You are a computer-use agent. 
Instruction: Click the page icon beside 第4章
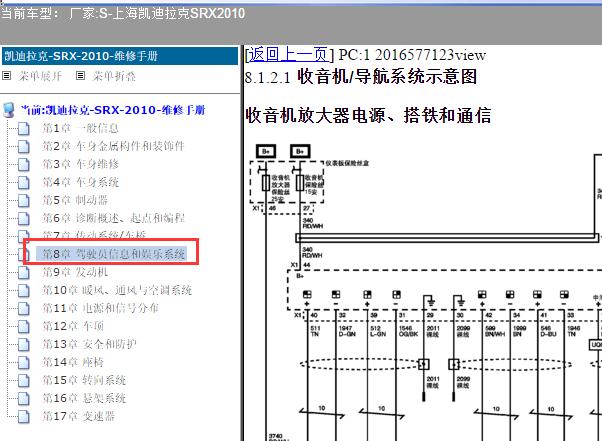point(23,182)
